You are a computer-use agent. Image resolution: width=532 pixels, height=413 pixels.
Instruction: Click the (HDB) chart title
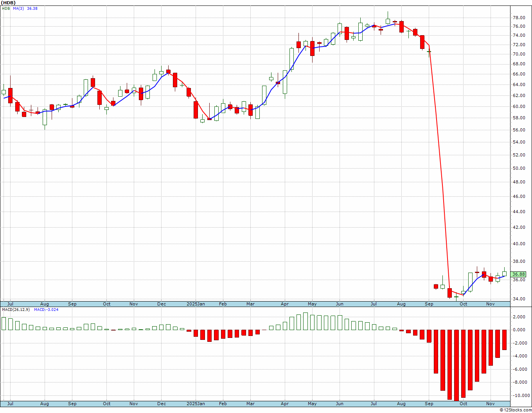pos(8,2)
